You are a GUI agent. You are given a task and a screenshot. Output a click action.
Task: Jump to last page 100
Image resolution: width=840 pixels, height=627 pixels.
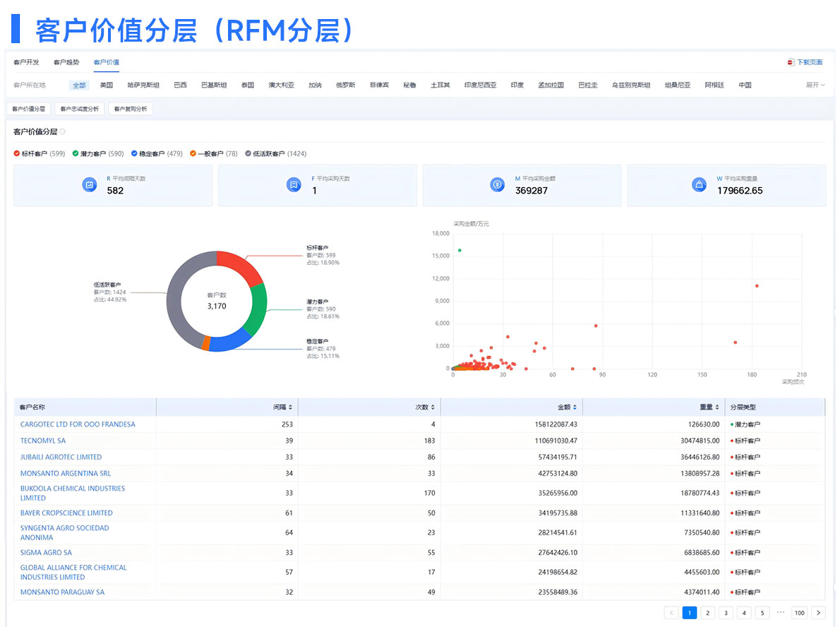(799, 613)
